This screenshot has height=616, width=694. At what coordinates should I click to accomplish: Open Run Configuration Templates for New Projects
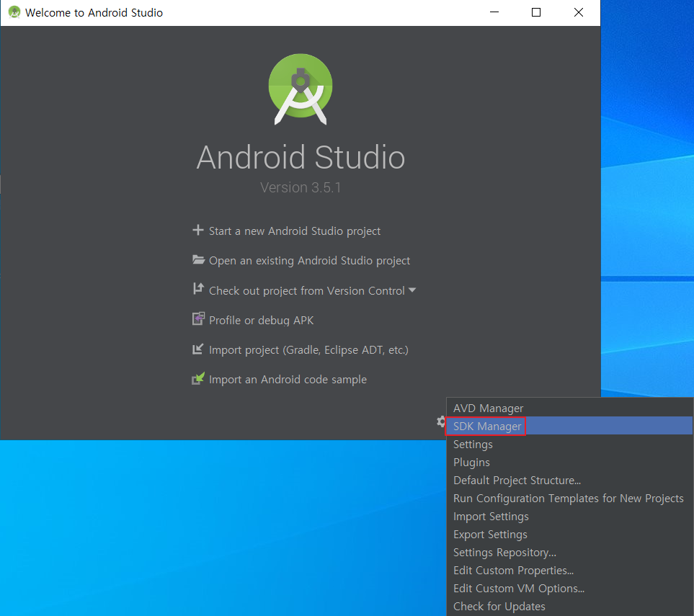(569, 499)
